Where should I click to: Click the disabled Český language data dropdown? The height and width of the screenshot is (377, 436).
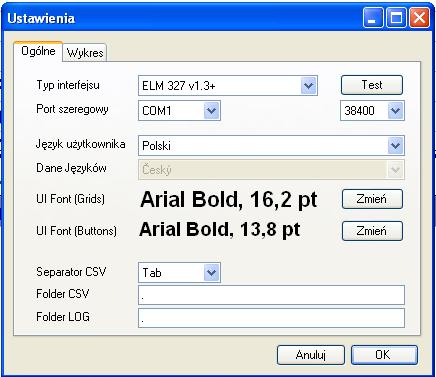(x=271, y=169)
